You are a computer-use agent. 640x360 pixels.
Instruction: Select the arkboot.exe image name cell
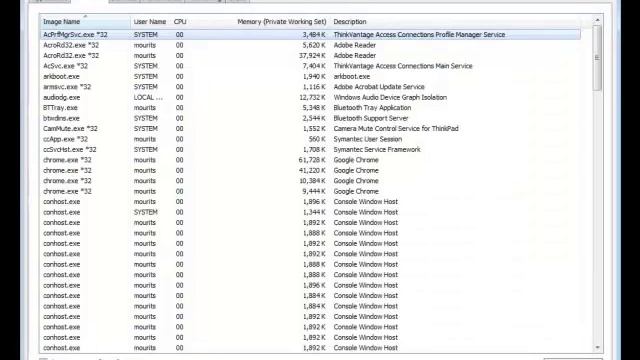point(61,76)
